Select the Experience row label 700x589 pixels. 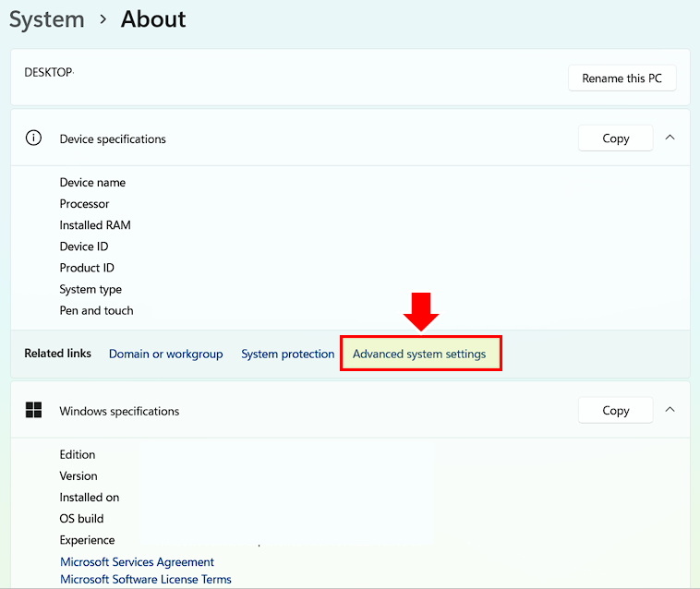tap(87, 540)
